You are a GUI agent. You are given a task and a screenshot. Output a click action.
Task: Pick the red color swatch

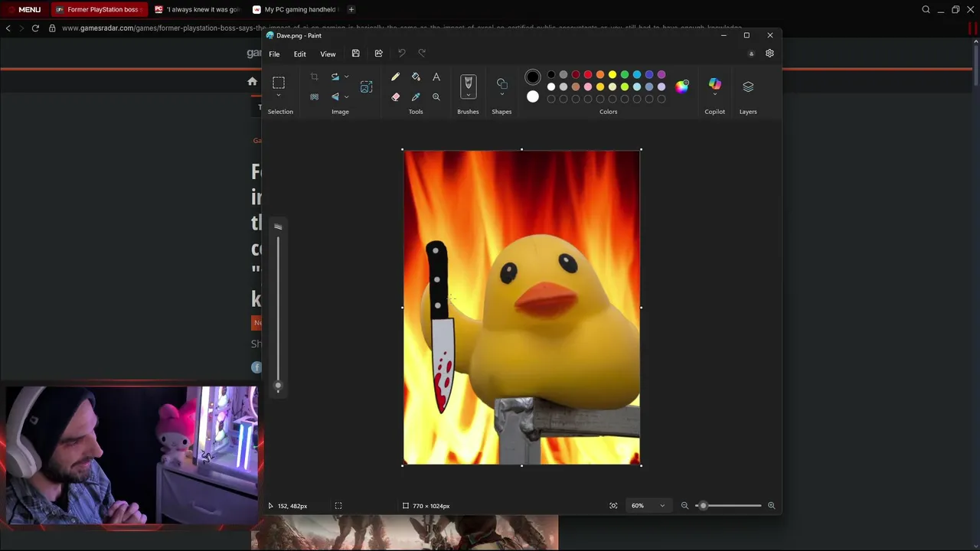[587, 75]
